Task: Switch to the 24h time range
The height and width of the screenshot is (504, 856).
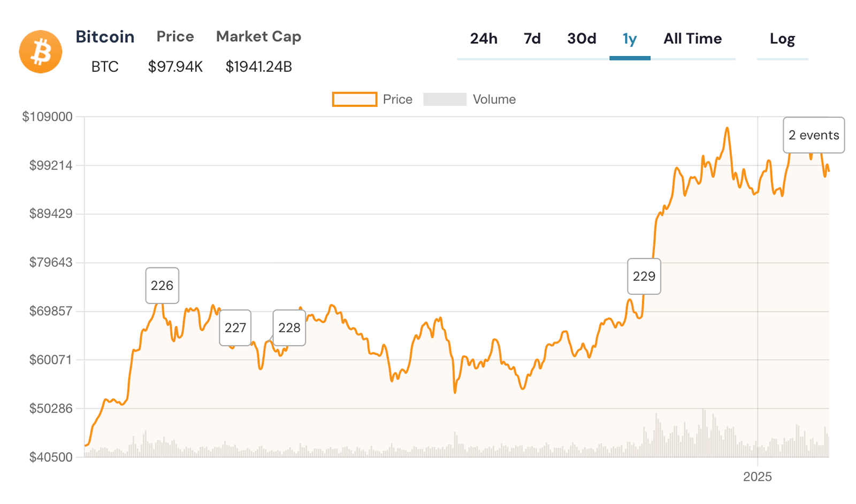Action: tap(484, 39)
